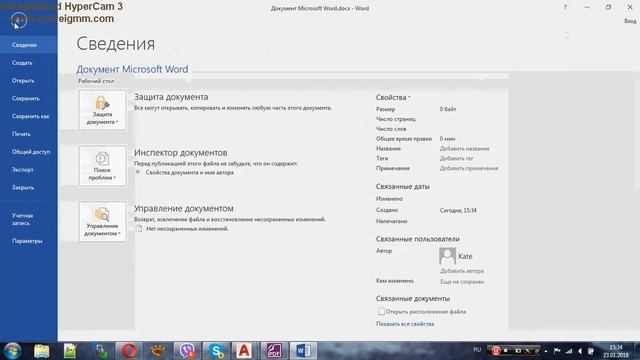
Task: Select the Сохранить menu item
Action: (x=29, y=98)
